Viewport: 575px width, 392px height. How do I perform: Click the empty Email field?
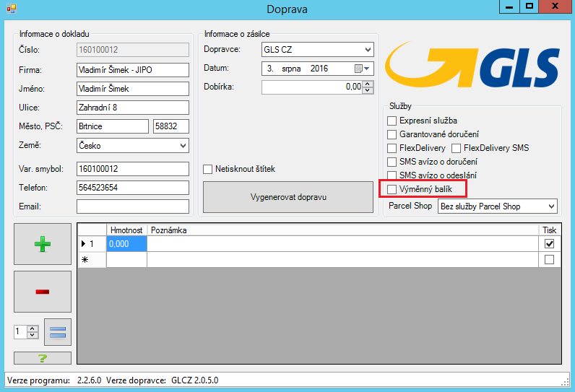pyautogui.click(x=133, y=206)
